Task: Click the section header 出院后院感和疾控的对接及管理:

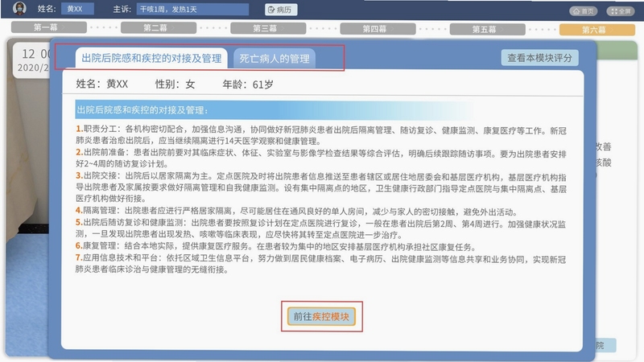Action: pos(274,109)
